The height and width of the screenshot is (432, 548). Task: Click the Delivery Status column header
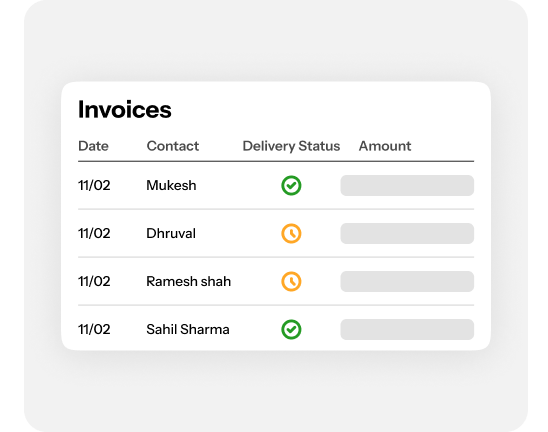pos(291,146)
